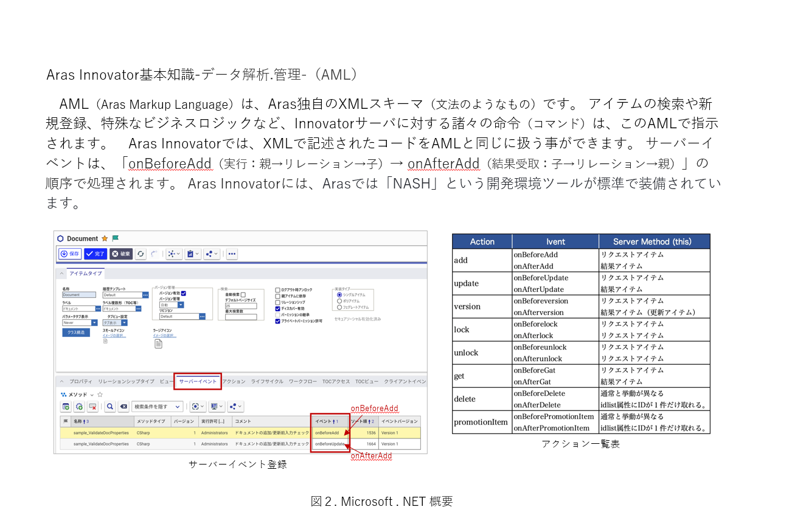789x532 pixels.
Task: Open the タブビュー設定 dropdown
Action: 124,323
